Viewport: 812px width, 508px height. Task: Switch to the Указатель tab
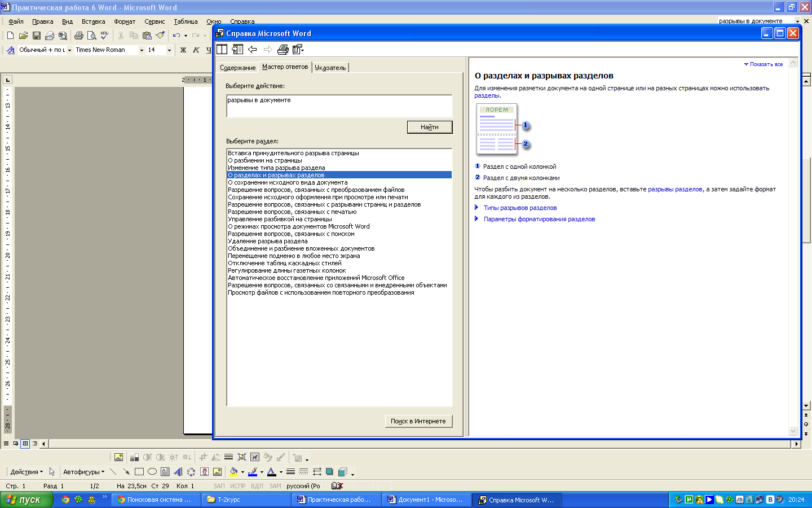tap(330, 68)
